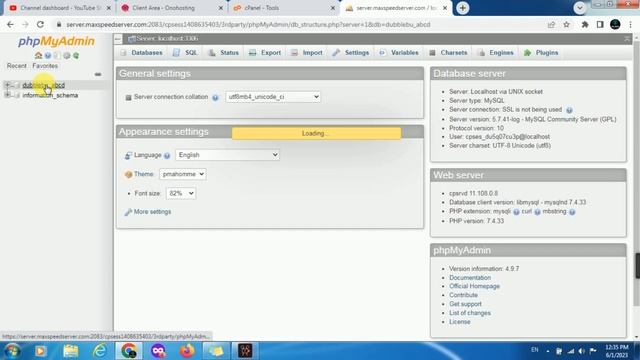Open the List of changes link
Viewport: 640px width, 360px height.
pyautogui.click(x=470, y=313)
